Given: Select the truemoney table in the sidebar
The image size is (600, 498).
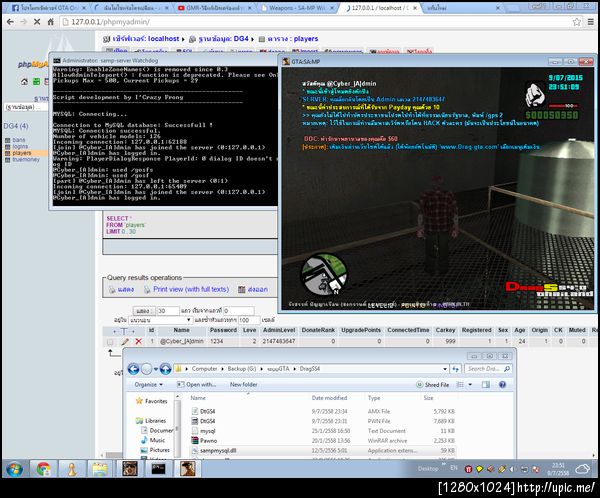Looking at the screenshot, I should coord(26,160).
